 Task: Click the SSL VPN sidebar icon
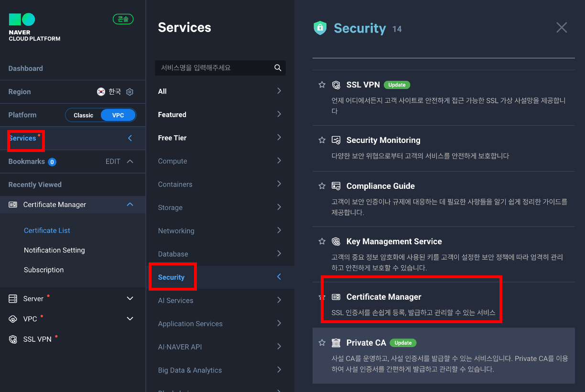coord(13,339)
